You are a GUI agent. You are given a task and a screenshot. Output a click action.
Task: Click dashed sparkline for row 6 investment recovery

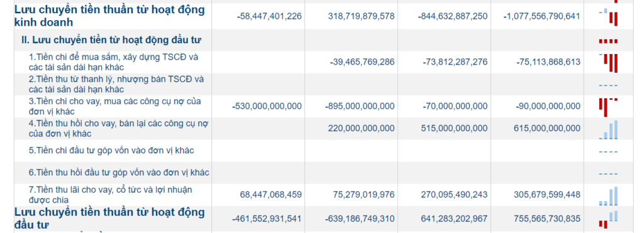pyautogui.click(x=609, y=174)
